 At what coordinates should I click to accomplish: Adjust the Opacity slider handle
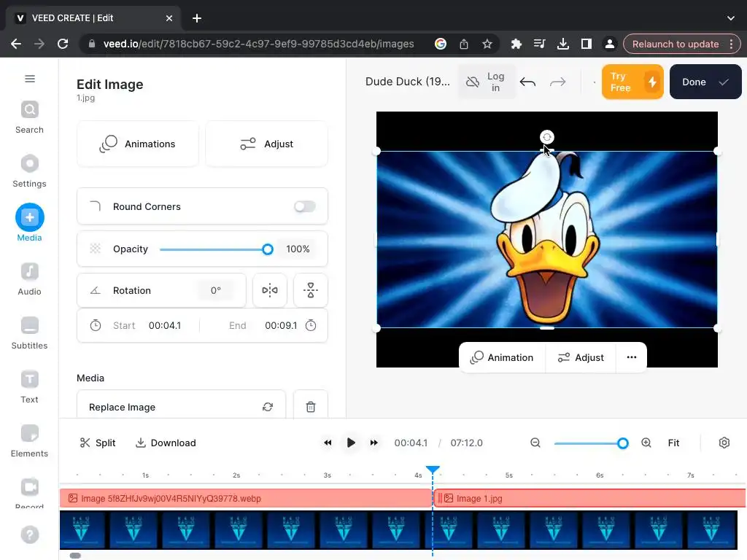click(268, 249)
